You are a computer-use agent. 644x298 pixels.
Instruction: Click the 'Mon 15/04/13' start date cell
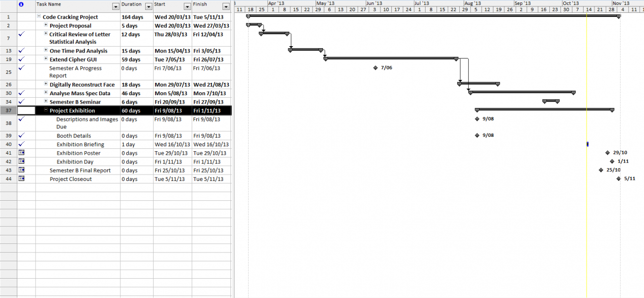pyautogui.click(x=172, y=51)
